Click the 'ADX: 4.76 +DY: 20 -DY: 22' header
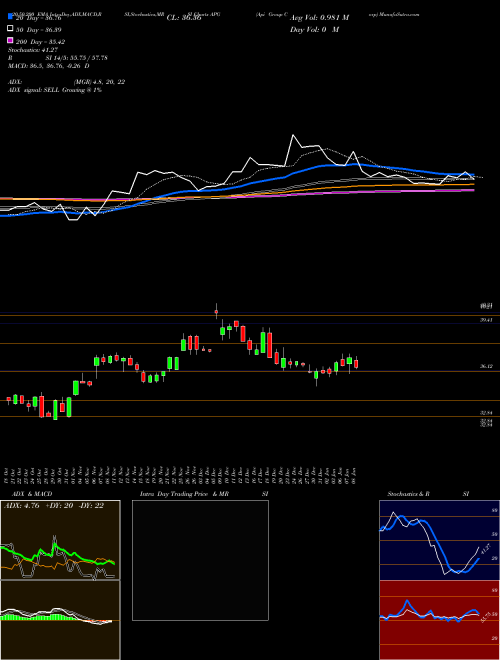Image resolution: width=500 pixels, height=660 pixels. (x=54, y=506)
